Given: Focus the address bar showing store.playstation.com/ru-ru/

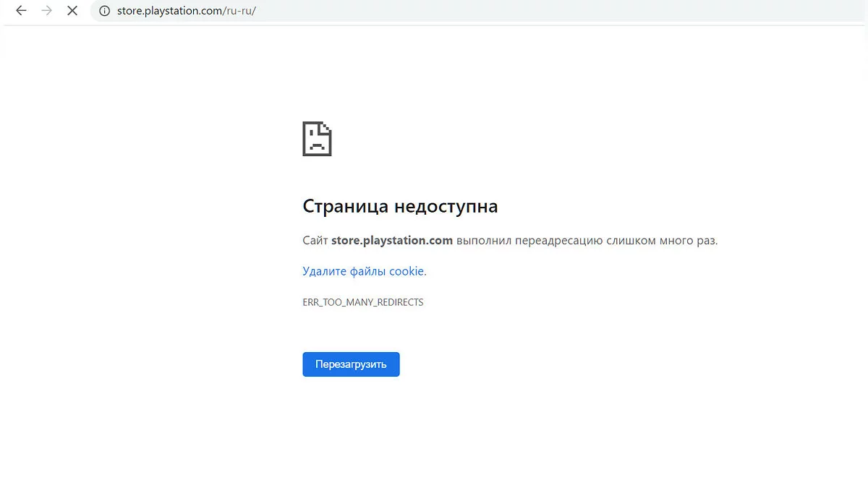Looking at the screenshot, I should click(477, 11).
